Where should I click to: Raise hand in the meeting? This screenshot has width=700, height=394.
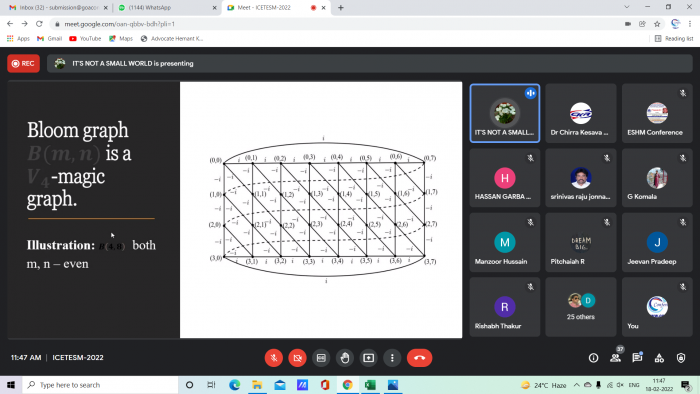[x=345, y=358]
